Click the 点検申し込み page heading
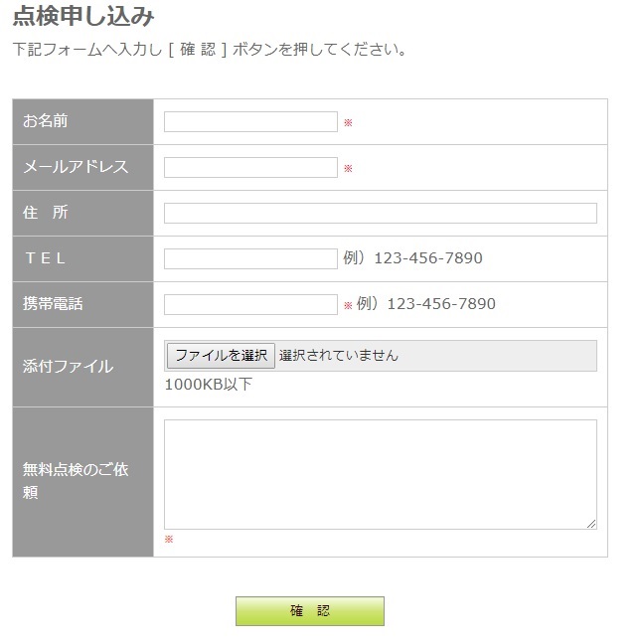The width and height of the screenshot is (644, 644). 83,16
